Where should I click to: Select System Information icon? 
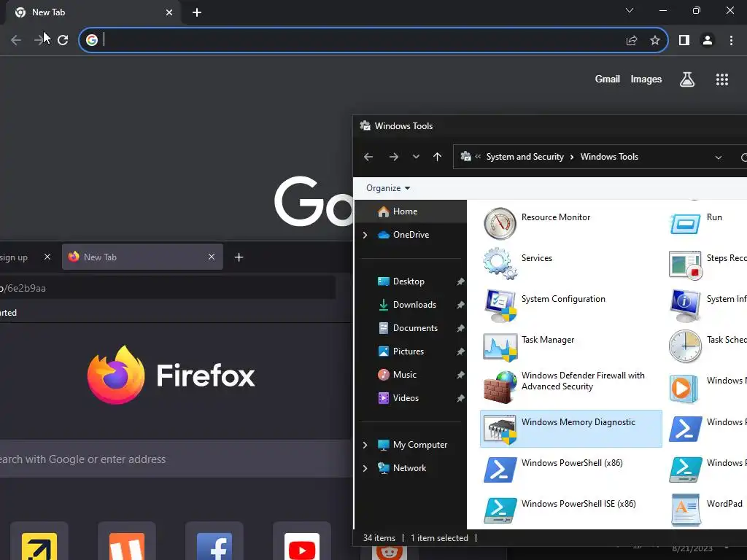(x=686, y=306)
